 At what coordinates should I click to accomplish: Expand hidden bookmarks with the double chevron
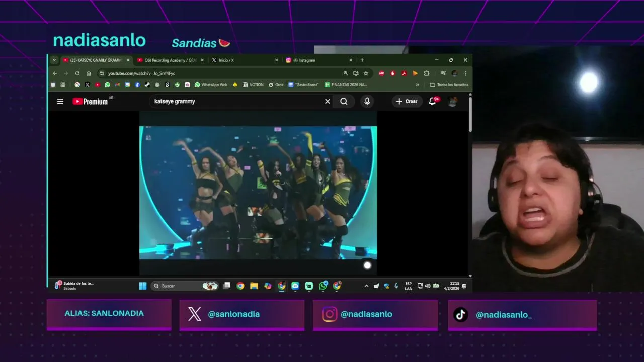(417, 85)
